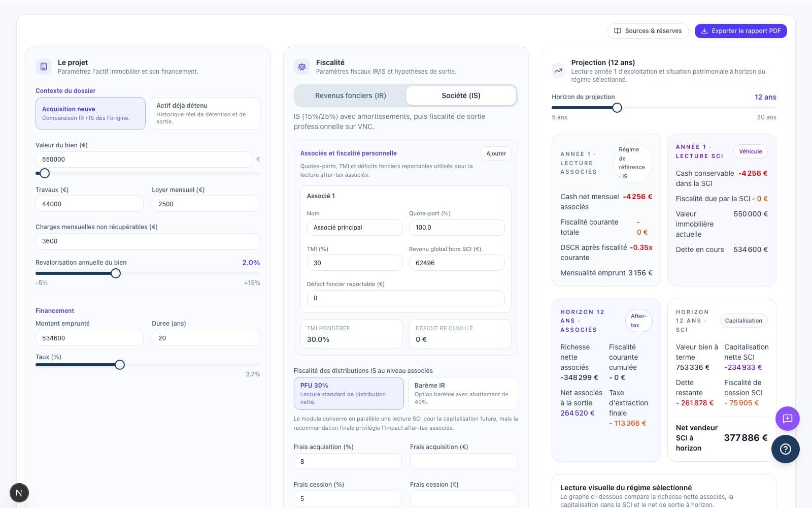Open the purple feedback chat bubble
812x508 pixels.
(x=787, y=419)
